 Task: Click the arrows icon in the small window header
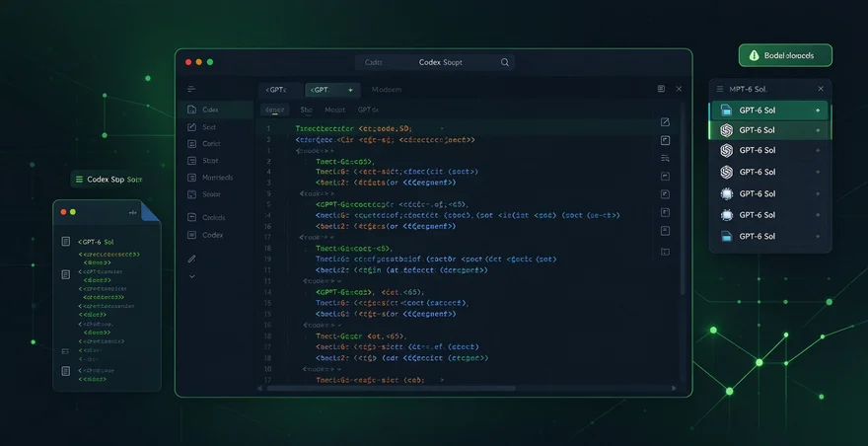click(x=133, y=212)
